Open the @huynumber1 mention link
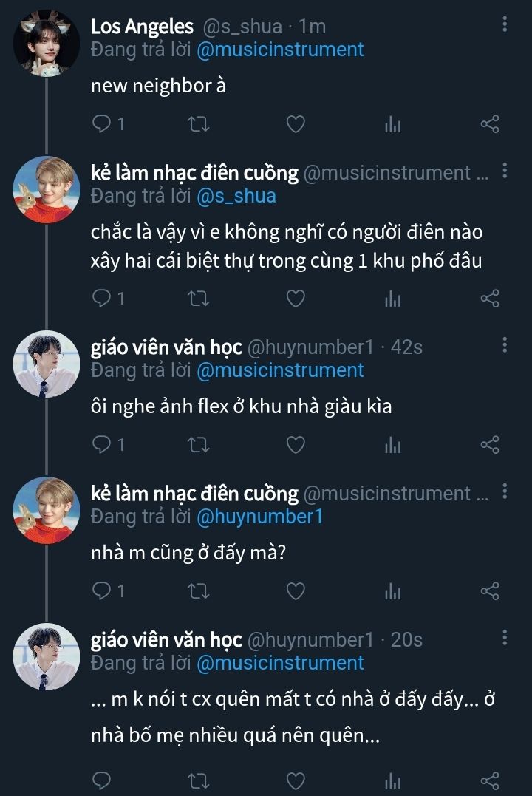Image resolution: width=532 pixels, height=796 pixels. point(259,517)
